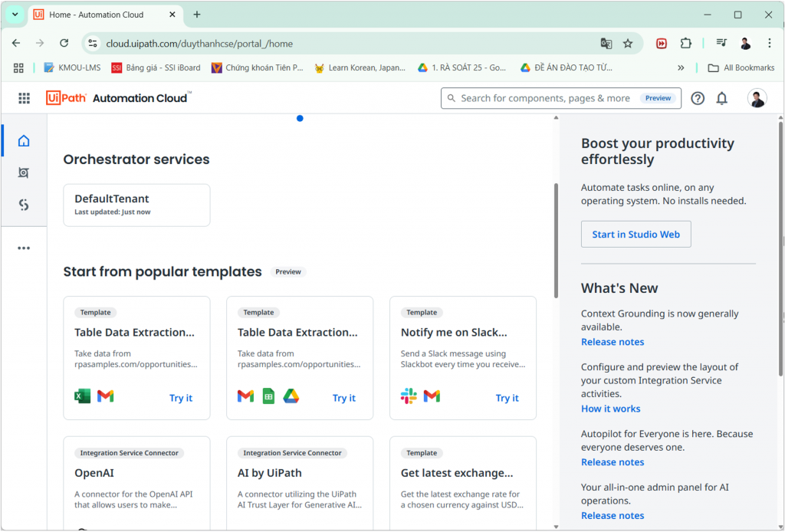
Task: Open the notifications bell
Action: click(721, 98)
